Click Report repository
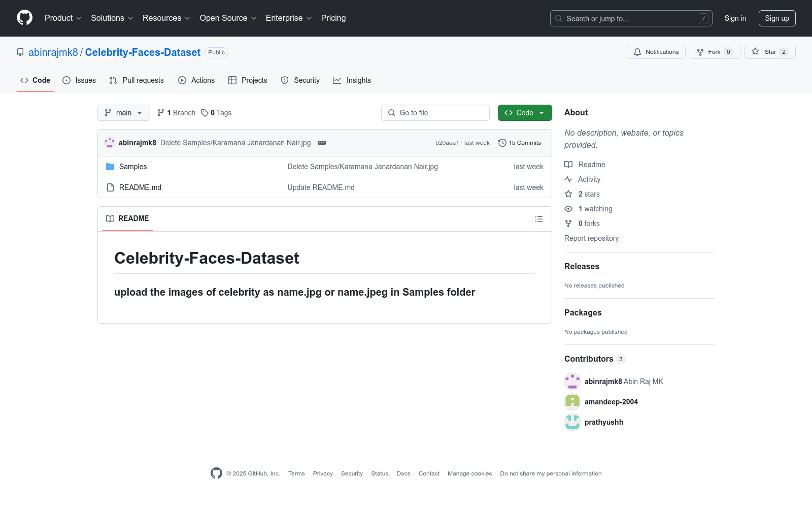 (591, 238)
